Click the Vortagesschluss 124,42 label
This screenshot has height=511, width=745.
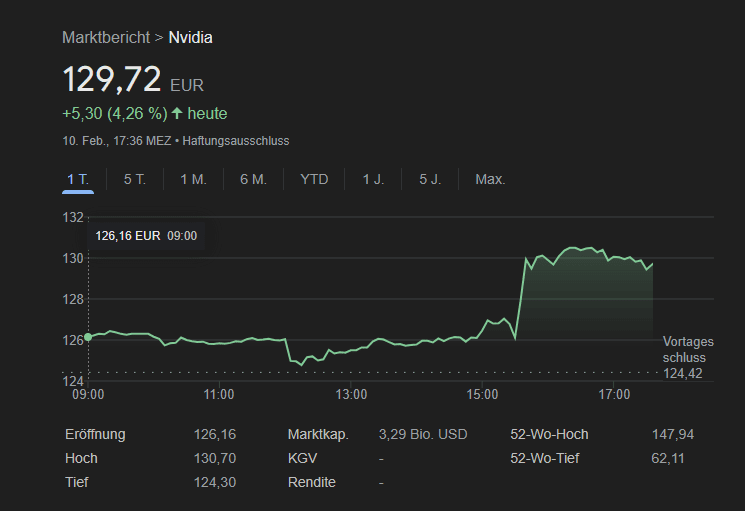(x=687, y=358)
